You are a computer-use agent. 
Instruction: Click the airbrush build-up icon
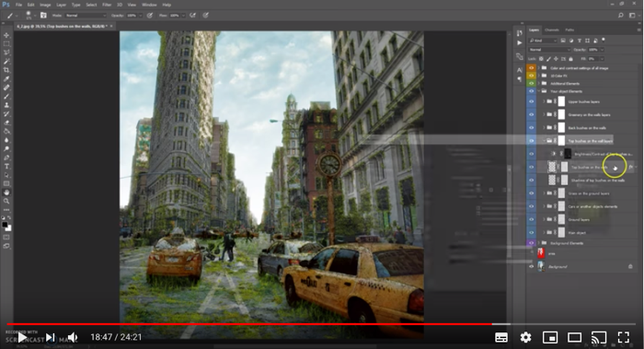(x=192, y=16)
